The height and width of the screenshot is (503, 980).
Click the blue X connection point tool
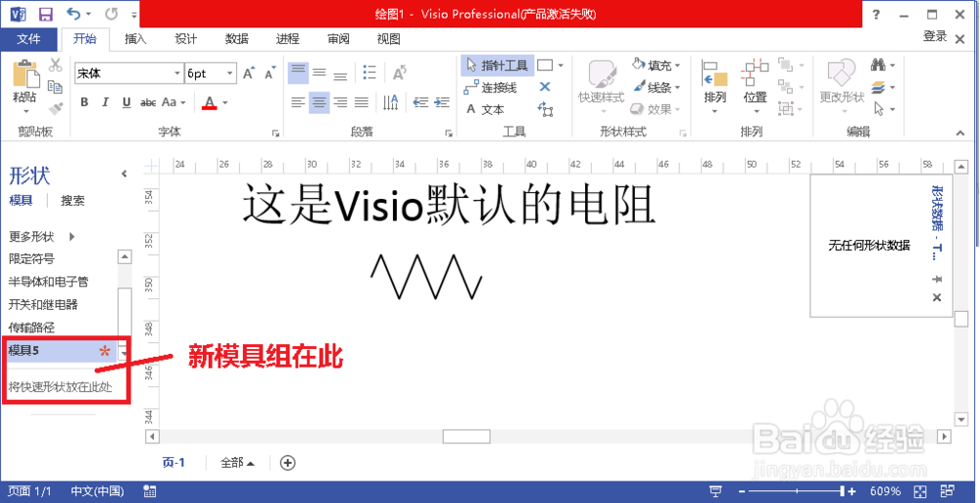coord(545,87)
